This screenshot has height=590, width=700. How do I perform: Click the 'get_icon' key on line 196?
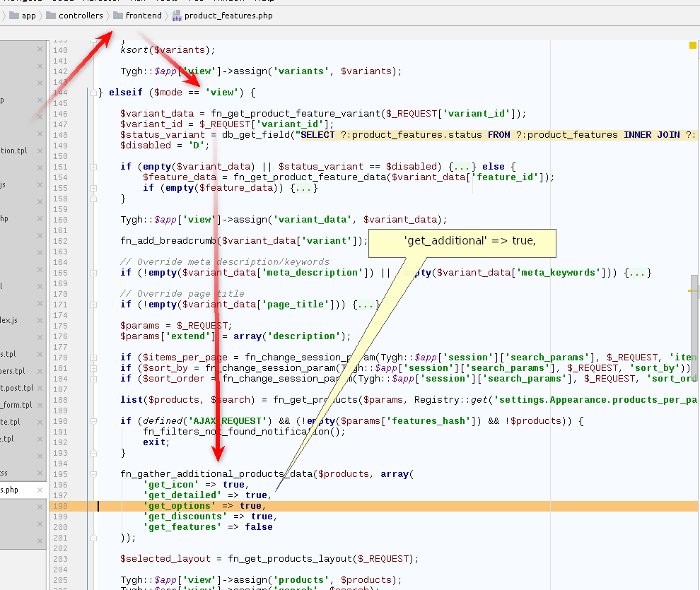click(x=171, y=485)
